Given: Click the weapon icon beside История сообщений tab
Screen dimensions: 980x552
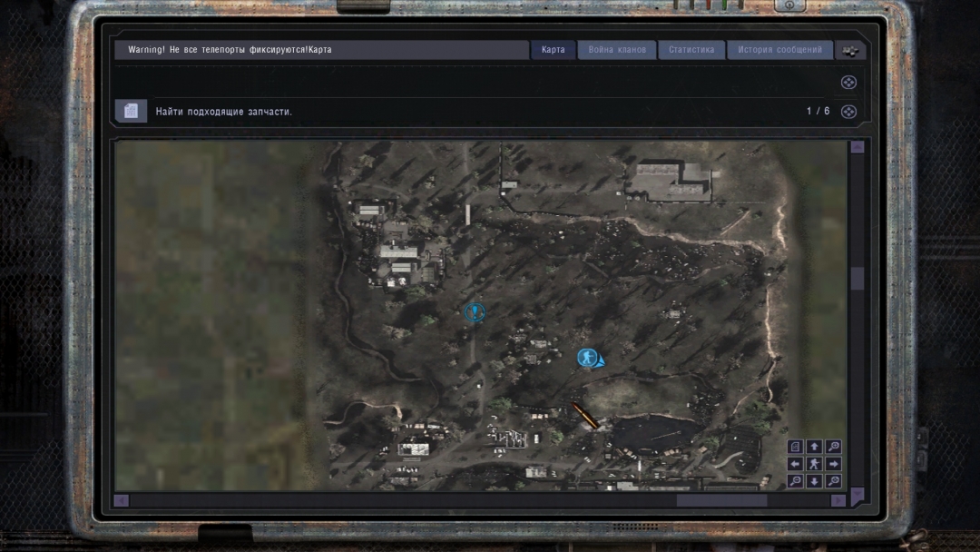Looking at the screenshot, I should pos(850,51).
